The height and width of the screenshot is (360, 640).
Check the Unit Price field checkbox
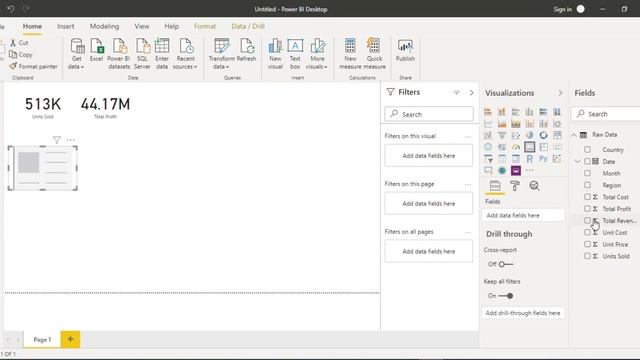click(587, 244)
